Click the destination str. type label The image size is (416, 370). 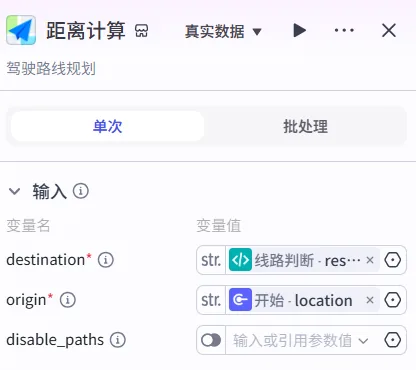coord(211,260)
